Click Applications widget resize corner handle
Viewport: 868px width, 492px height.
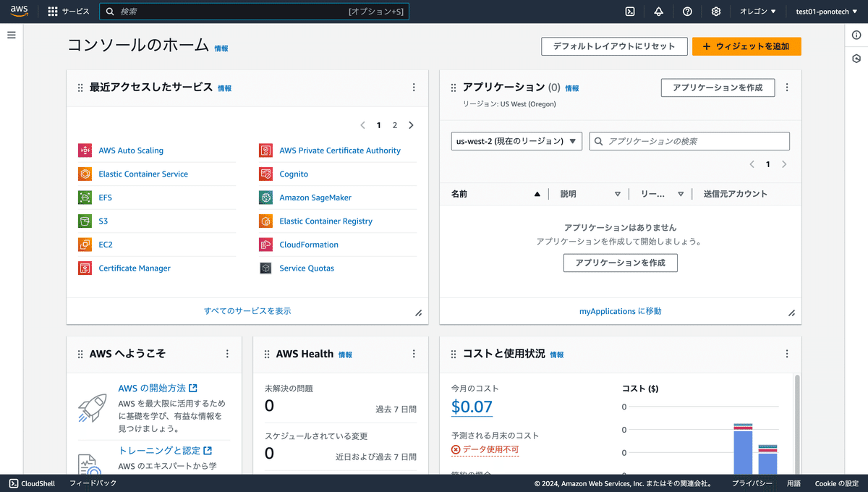pyautogui.click(x=791, y=313)
